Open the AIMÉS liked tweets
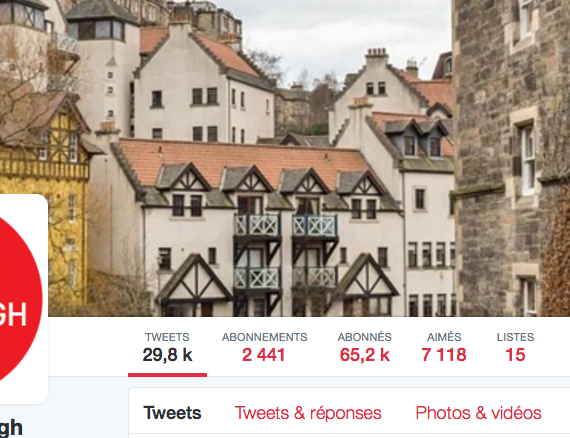The width and height of the screenshot is (570, 438). 444,347
